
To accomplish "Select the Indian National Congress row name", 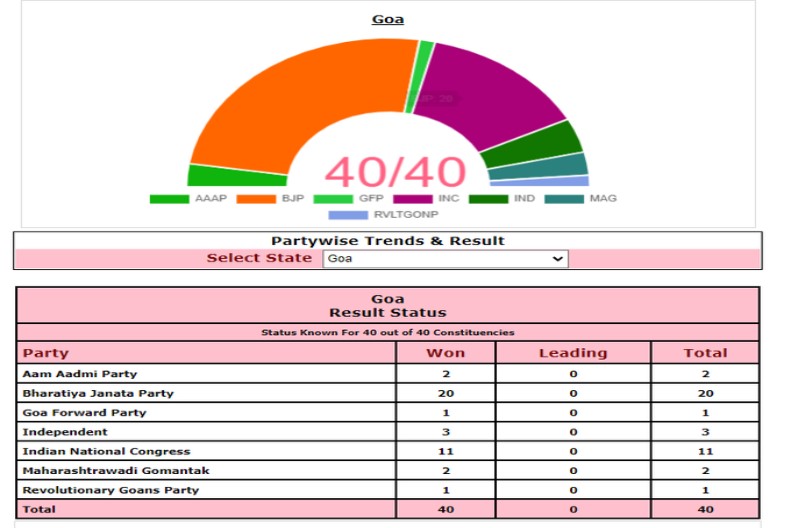I will click(x=106, y=451).
